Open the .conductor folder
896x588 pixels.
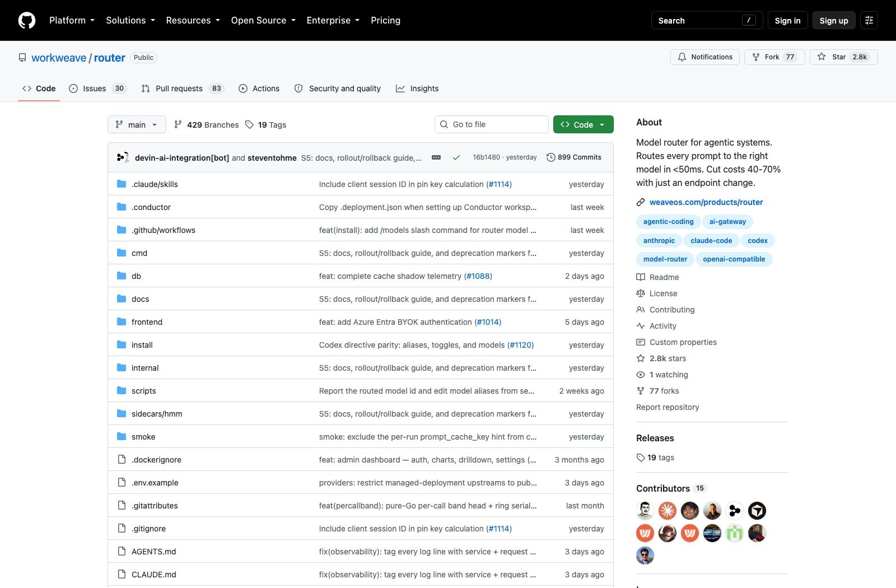pyautogui.click(x=151, y=207)
